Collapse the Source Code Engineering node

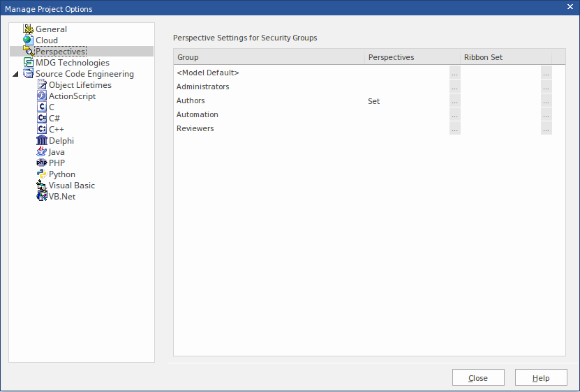tap(16, 74)
